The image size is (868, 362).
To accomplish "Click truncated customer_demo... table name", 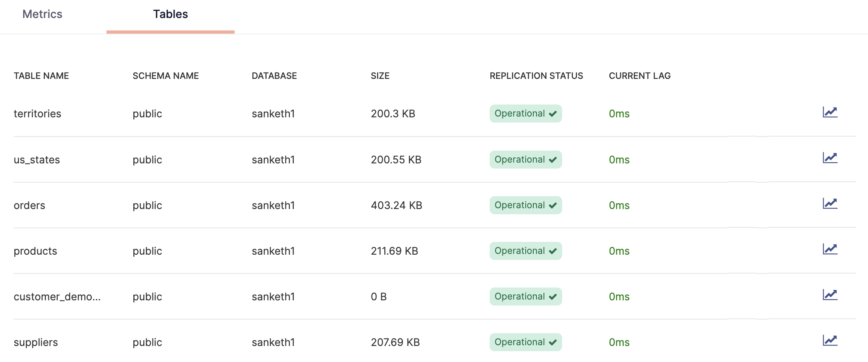I will (x=57, y=297).
